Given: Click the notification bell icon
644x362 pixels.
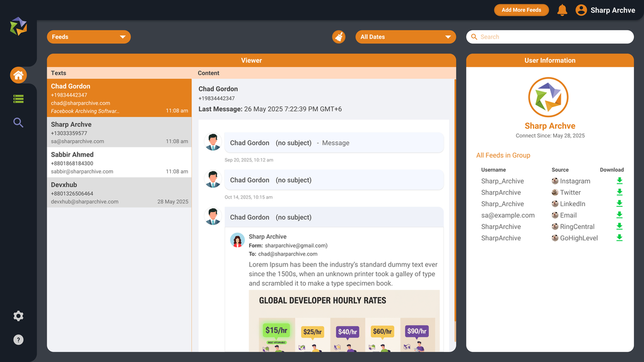Looking at the screenshot, I should point(562,10).
